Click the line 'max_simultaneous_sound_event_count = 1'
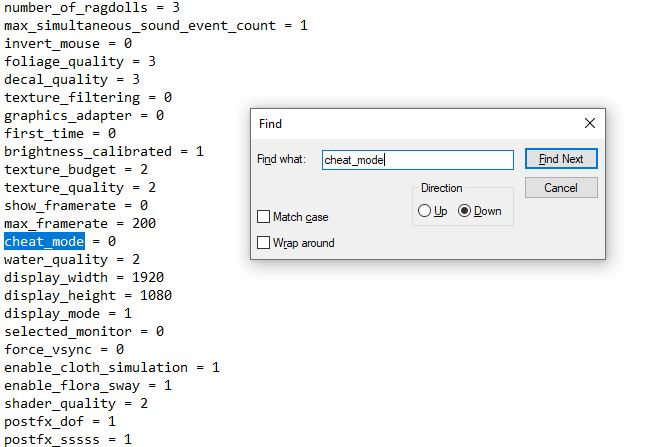This screenshot has height=447, width=651. 156,25
